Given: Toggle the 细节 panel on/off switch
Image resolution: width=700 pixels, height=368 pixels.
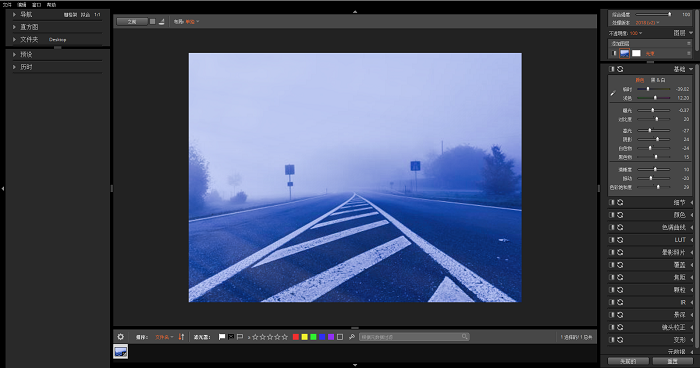Looking at the screenshot, I should [x=612, y=202].
